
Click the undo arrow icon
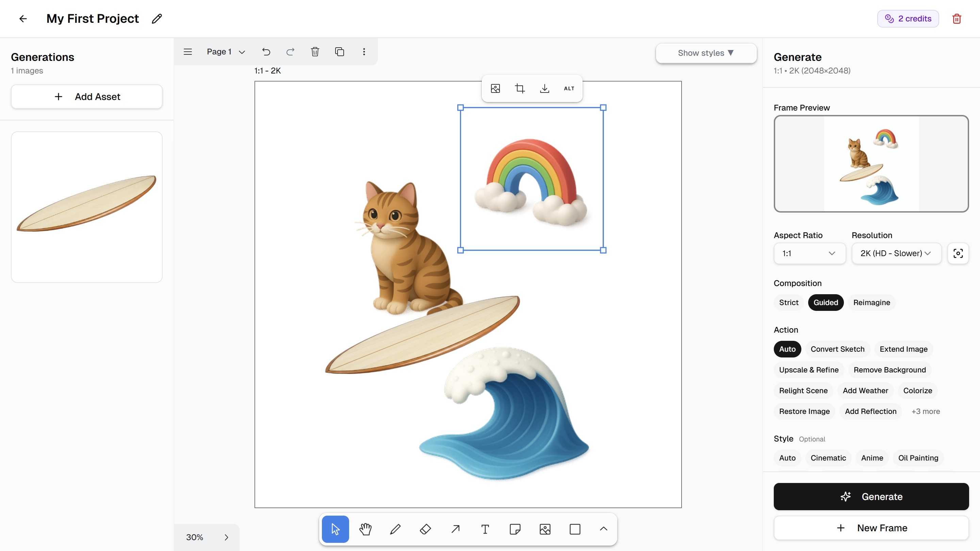tap(266, 52)
